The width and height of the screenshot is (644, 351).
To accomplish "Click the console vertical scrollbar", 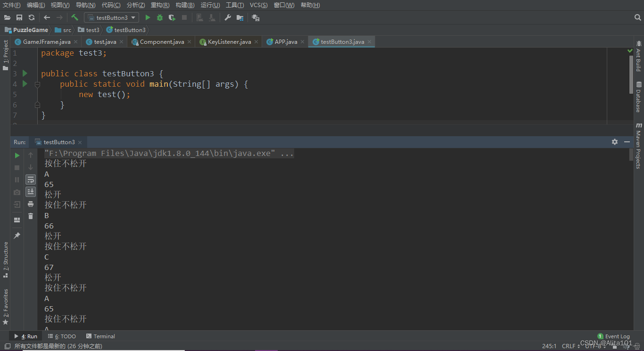I will tap(631, 154).
